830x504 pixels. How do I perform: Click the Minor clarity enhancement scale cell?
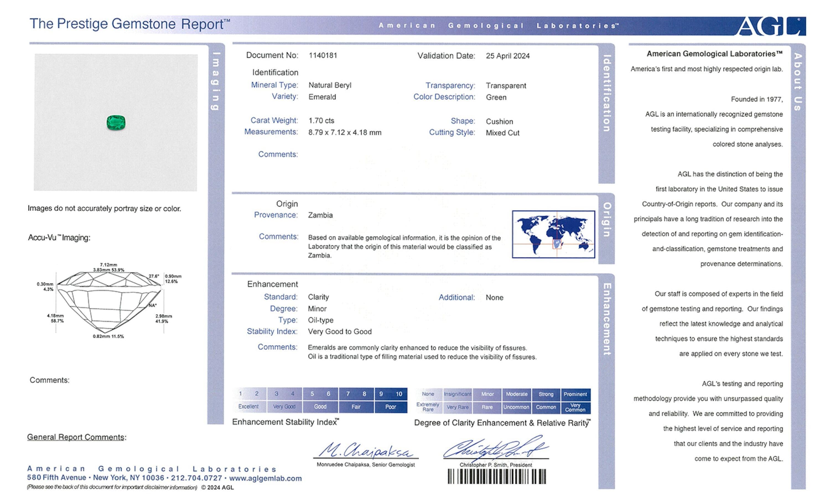click(x=487, y=394)
